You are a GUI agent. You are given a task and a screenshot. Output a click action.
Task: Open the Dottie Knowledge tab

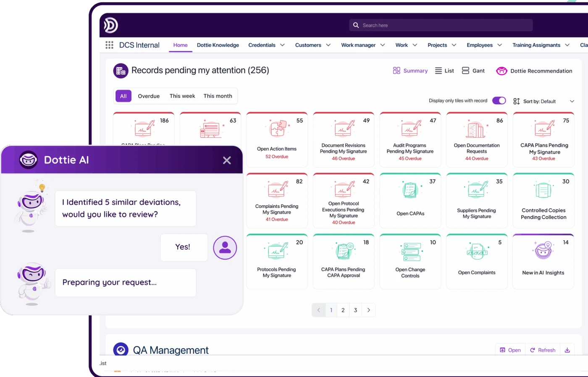[x=218, y=45]
